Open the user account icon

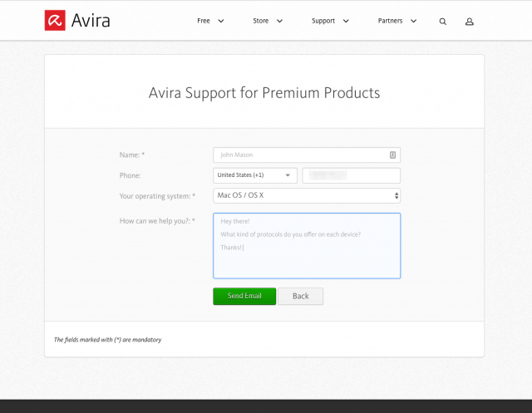coord(469,22)
